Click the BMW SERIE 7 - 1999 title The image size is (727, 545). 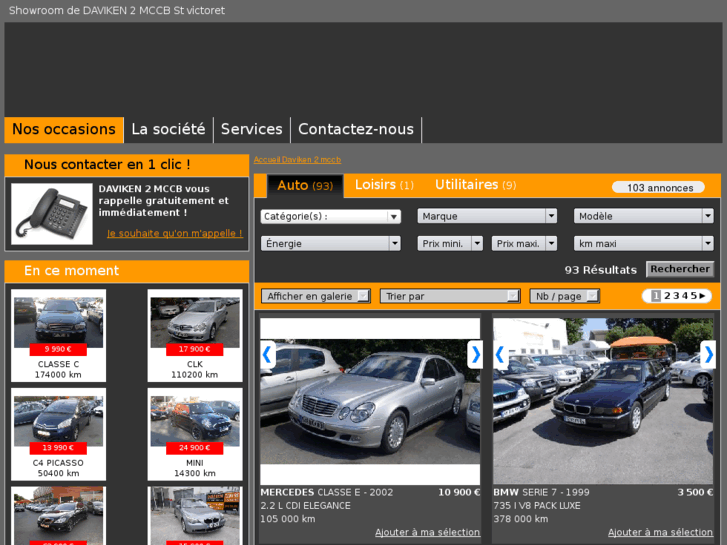pyautogui.click(x=541, y=493)
